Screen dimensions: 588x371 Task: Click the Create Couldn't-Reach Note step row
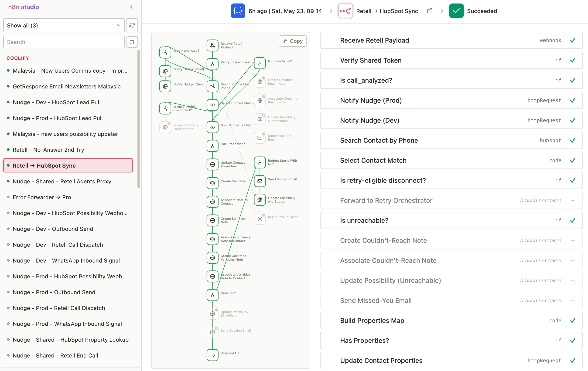451,240
